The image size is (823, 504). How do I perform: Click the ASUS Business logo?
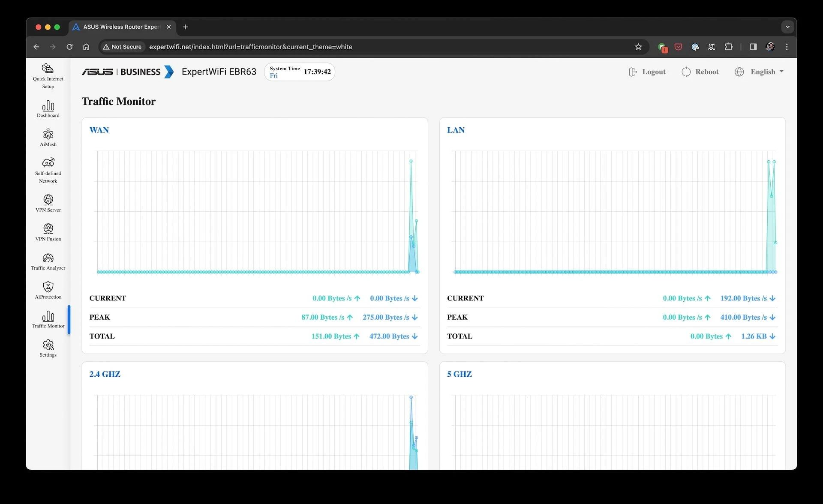(x=128, y=72)
